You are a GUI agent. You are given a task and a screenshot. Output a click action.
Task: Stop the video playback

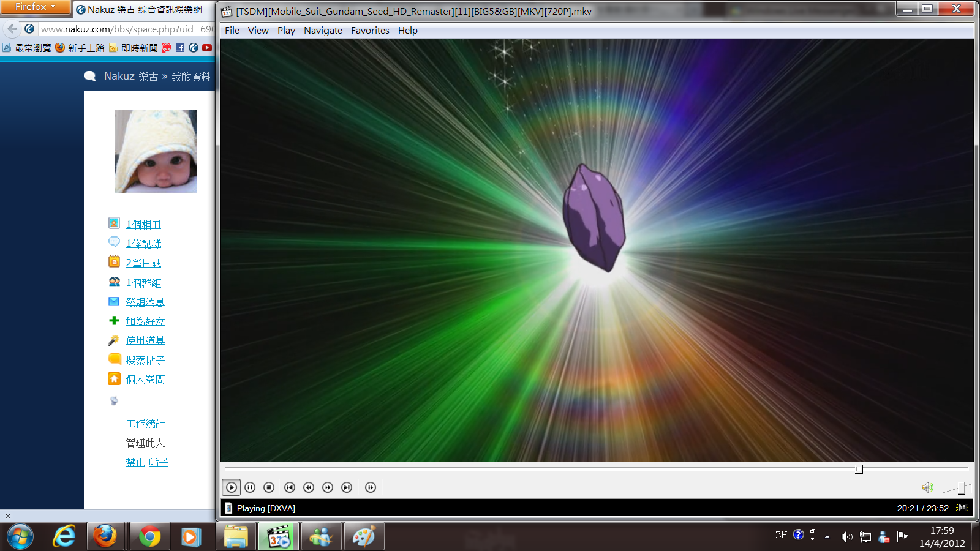click(269, 487)
